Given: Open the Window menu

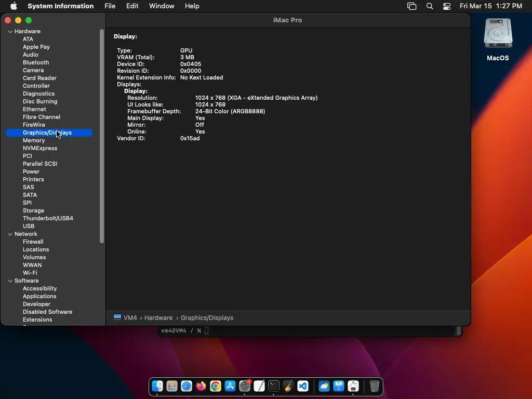Looking at the screenshot, I should pos(162,6).
